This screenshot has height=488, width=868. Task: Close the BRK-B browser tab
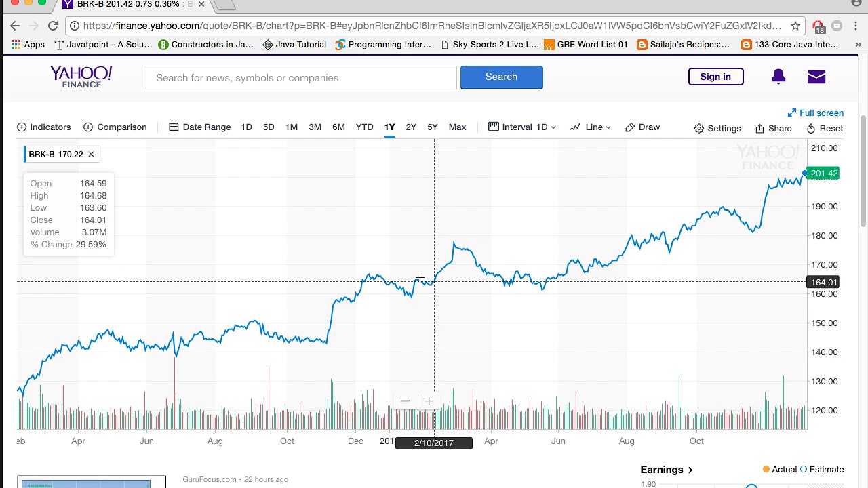pyautogui.click(x=201, y=4)
